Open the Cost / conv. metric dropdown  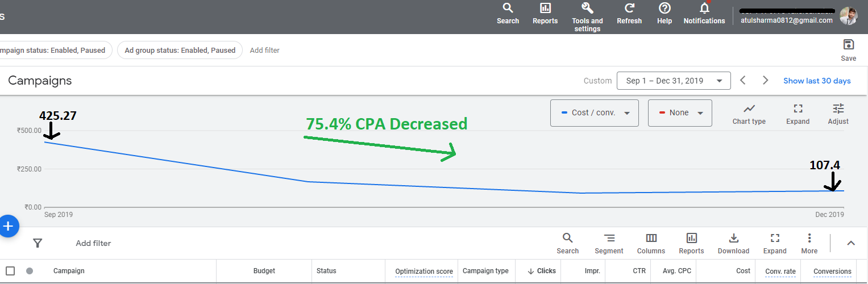tap(594, 113)
